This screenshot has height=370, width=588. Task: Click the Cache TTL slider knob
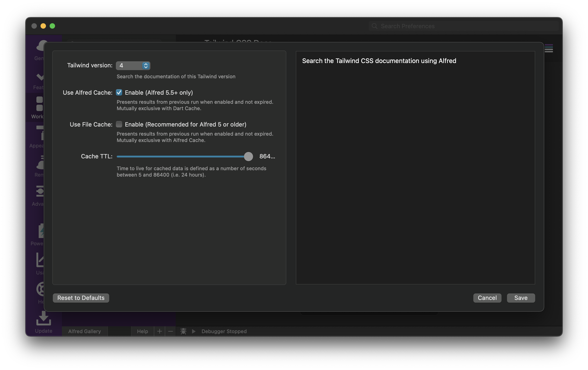tap(248, 156)
